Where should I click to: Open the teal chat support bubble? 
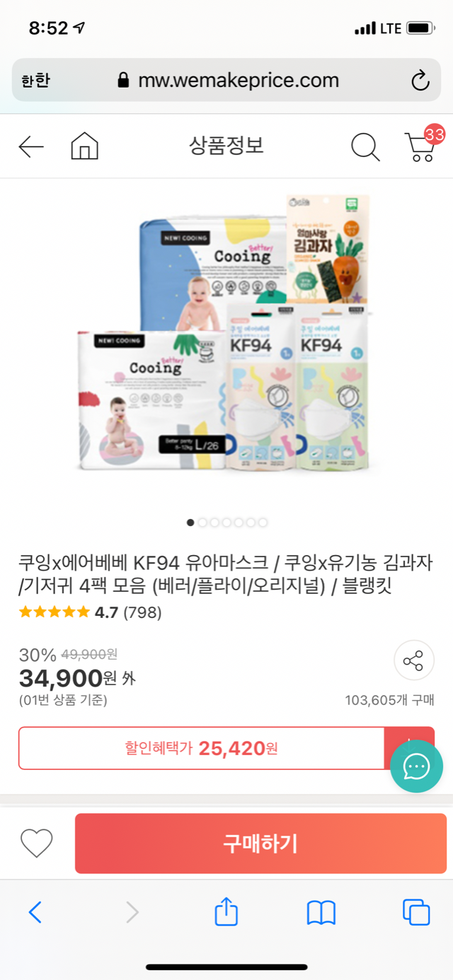tap(417, 766)
